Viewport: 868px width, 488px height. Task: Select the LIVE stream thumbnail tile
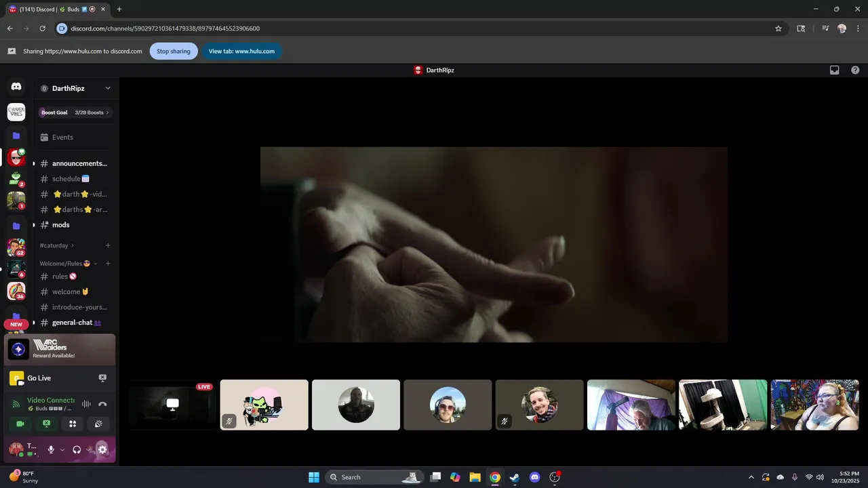172,405
